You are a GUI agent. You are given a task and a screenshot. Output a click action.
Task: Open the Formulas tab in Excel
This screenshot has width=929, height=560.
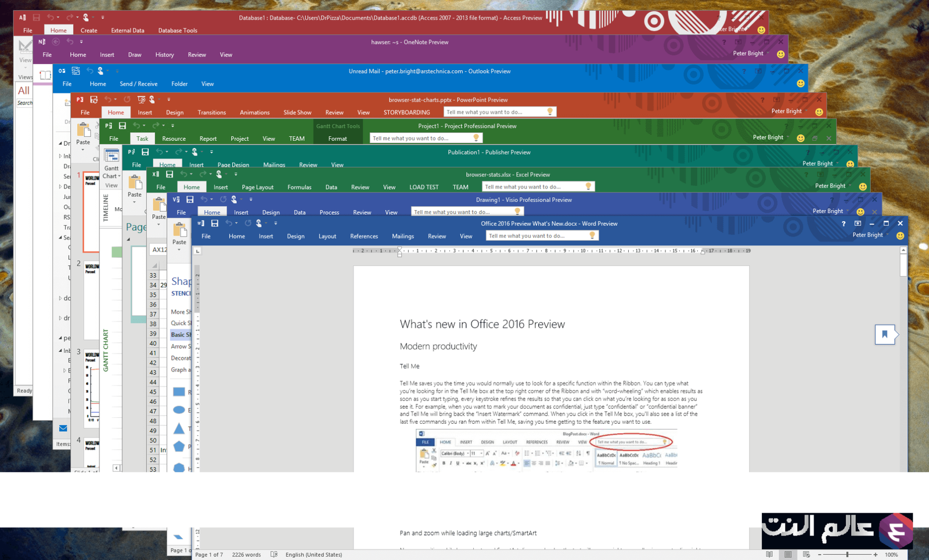[x=300, y=187]
